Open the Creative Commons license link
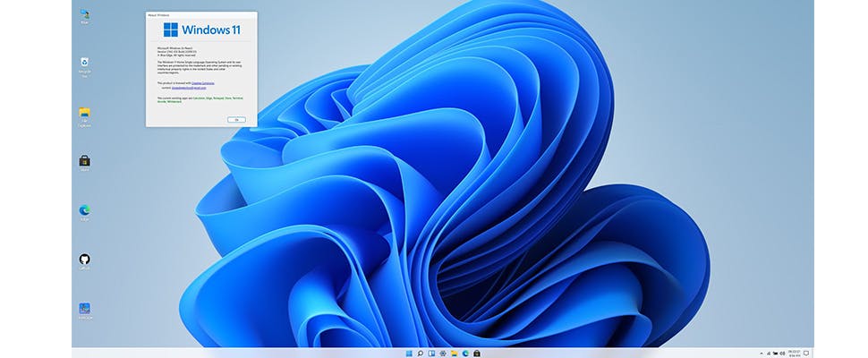The width and height of the screenshot is (868, 358). coord(203,83)
